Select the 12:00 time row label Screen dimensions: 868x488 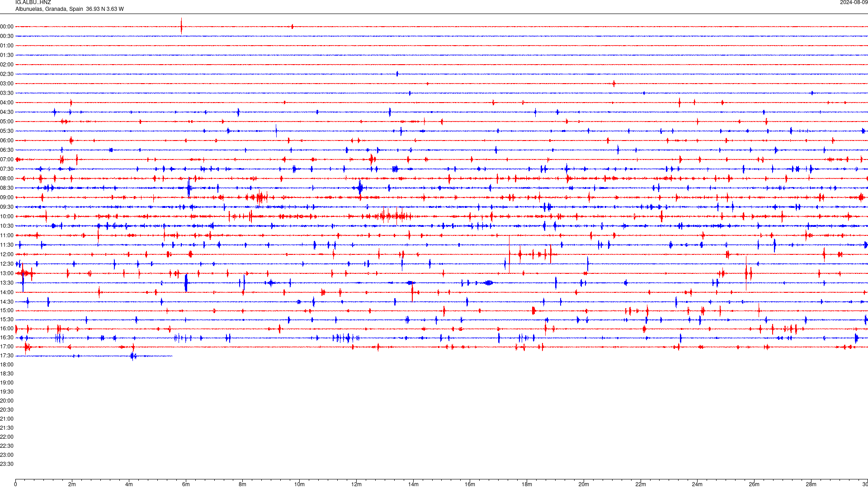pyautogui.click(x=7, y=254)
